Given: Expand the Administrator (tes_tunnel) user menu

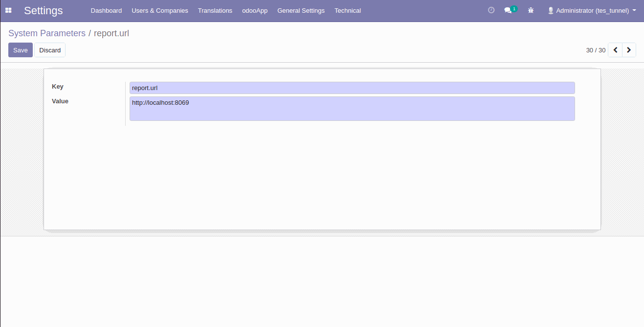Looking at the screenshot, I should coord(592,10).
